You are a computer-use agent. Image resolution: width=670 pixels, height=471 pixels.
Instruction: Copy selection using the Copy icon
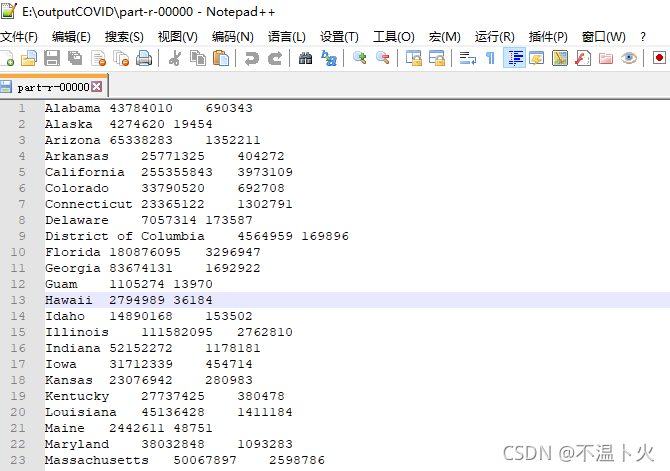click(198, 59)
